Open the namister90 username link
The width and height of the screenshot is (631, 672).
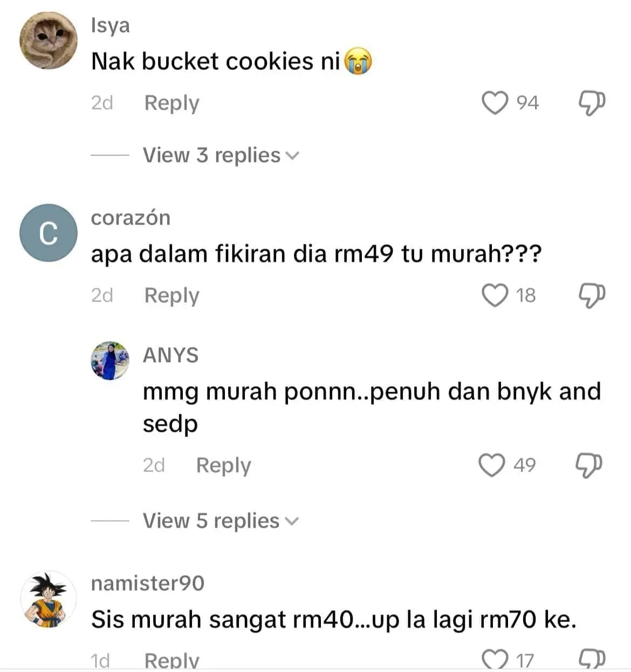tap(148, 583)
